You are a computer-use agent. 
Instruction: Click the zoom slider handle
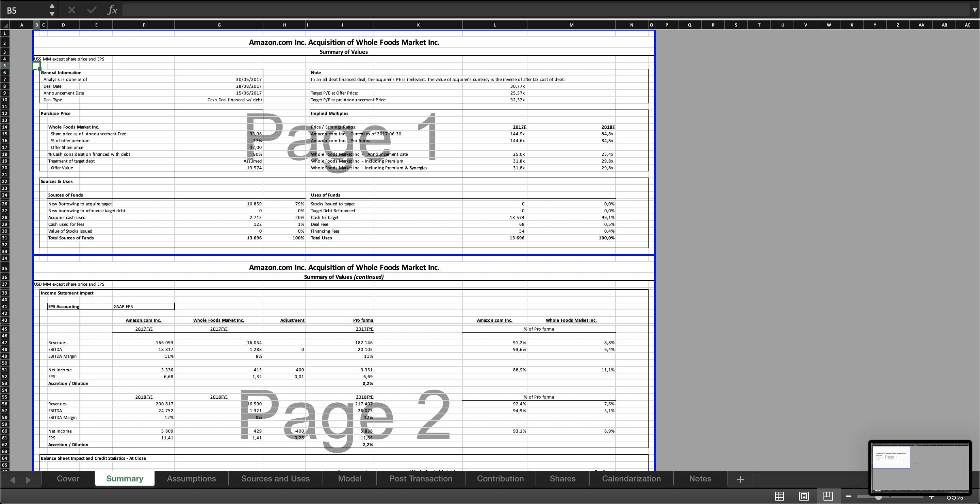[878, 497]
